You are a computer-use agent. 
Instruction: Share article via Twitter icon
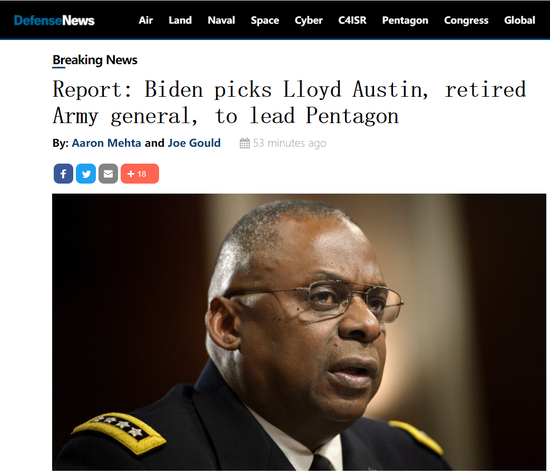[x=86, y=174]
